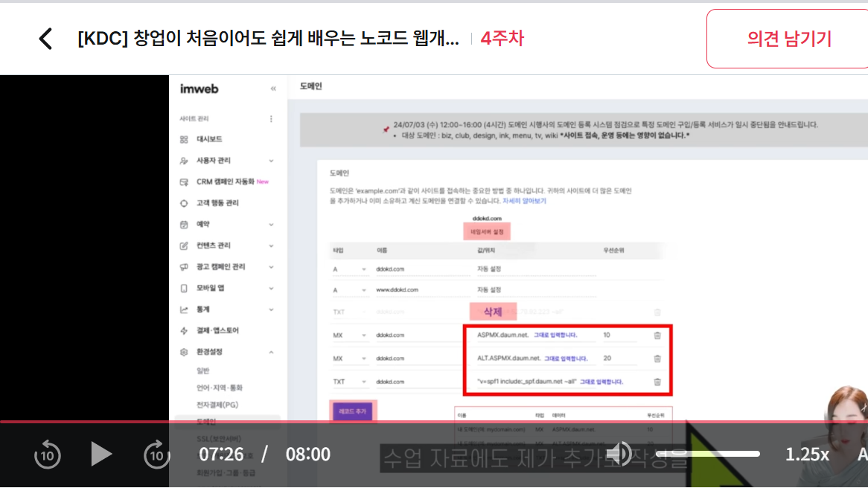Open 대시보드 in the sidebar

[x=209, y=139]
